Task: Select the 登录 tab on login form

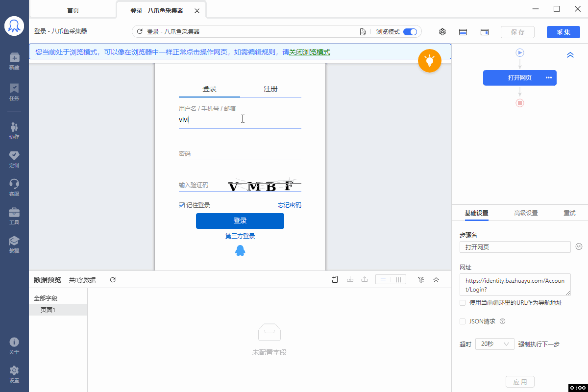Action: click(x=210, y=89)
